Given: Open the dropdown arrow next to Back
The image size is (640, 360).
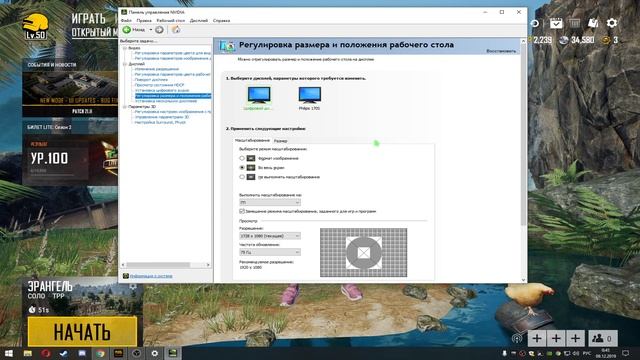Looking at the screenshot, I should (x=151, y=30).
